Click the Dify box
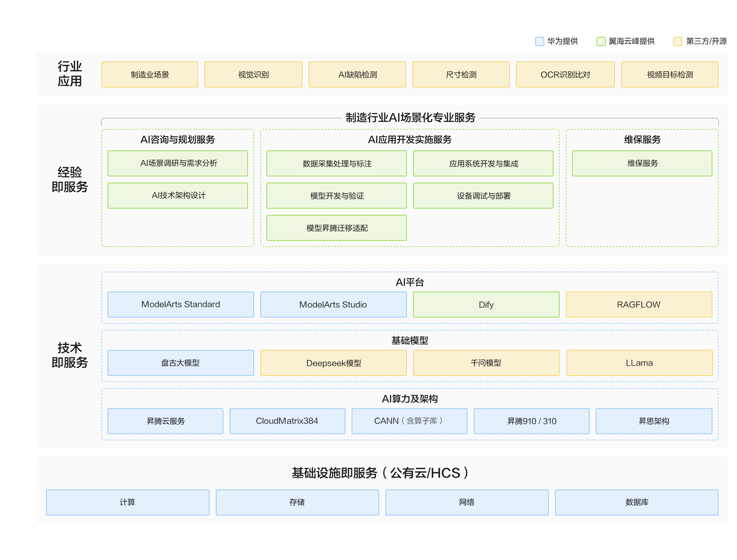 486,305
